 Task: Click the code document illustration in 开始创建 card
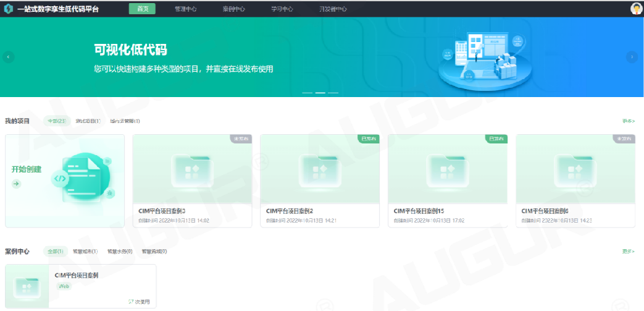point(83,179)
